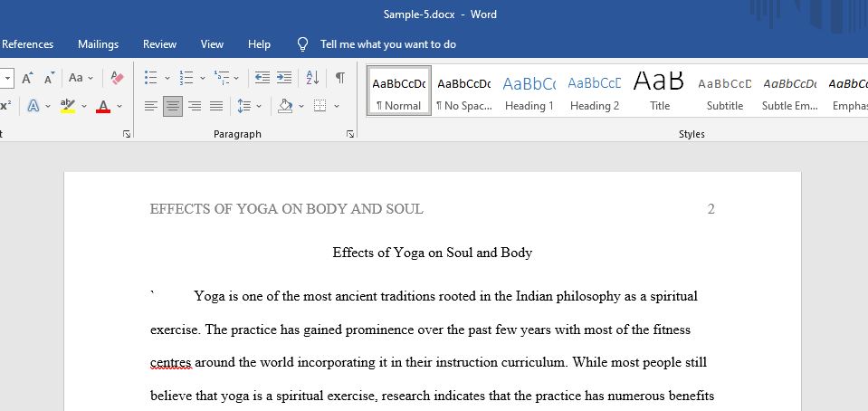Screen dimensions: 868x411
Task: Toggle center alignment
Action: pyautogui.click(x=173, y=106)
